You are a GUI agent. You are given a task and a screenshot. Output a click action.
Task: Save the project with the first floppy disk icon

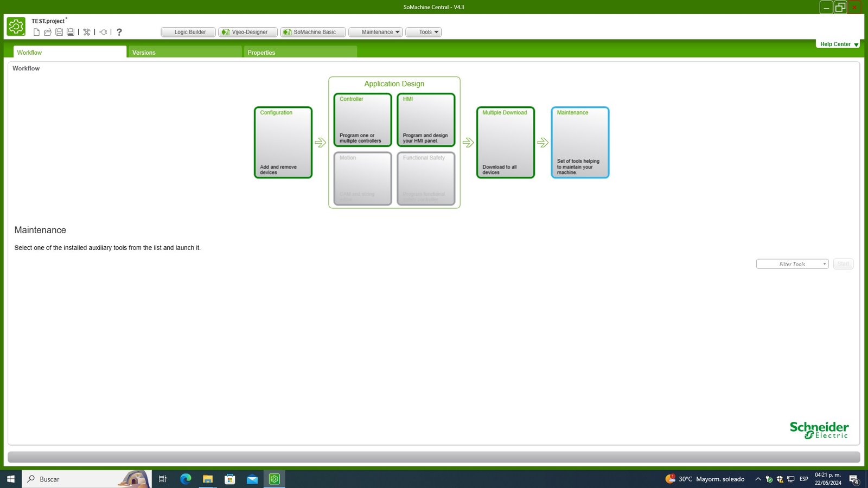click(x=59, y=32)
